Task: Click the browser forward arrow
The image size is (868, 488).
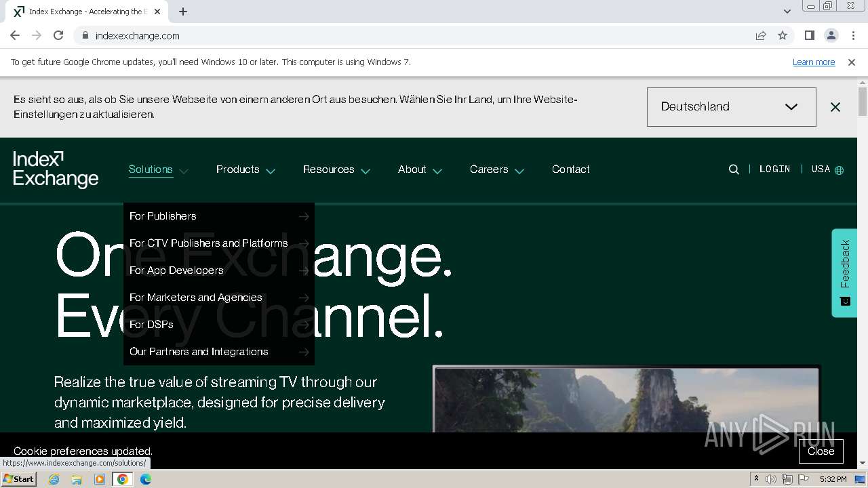Action: (x=37, y=35)
